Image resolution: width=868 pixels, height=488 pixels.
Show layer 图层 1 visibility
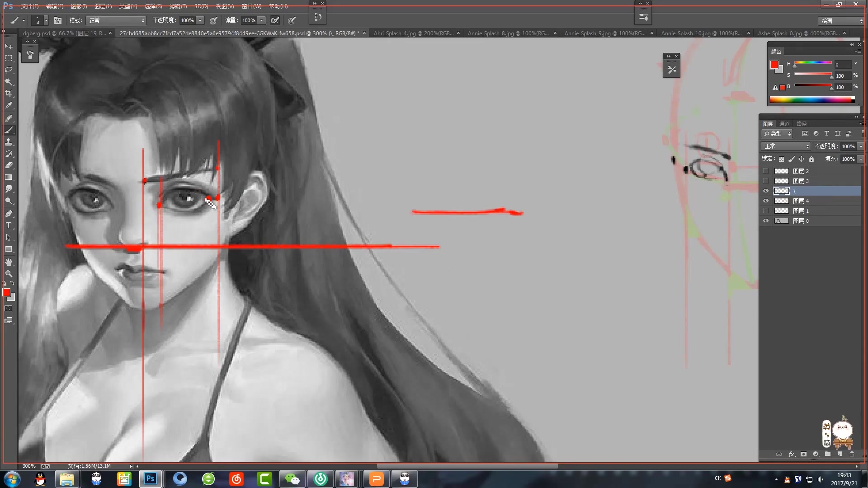765,211
